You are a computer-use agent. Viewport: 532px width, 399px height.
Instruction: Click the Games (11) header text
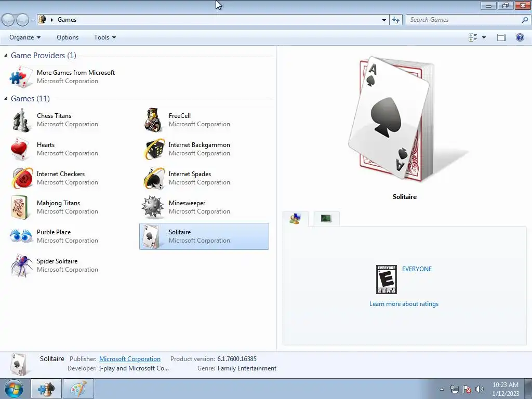[x=30, y=98]
